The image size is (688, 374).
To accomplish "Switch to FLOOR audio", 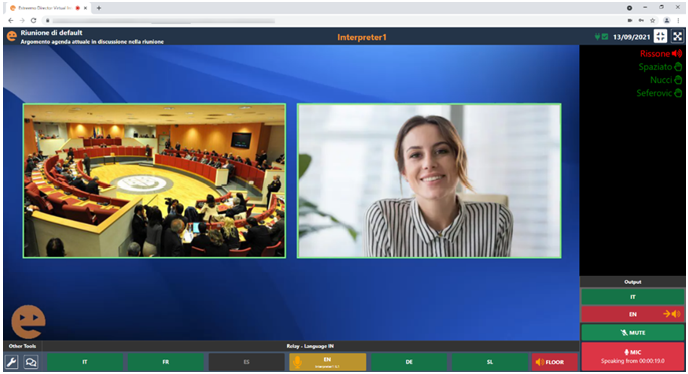I will (555, 362).
